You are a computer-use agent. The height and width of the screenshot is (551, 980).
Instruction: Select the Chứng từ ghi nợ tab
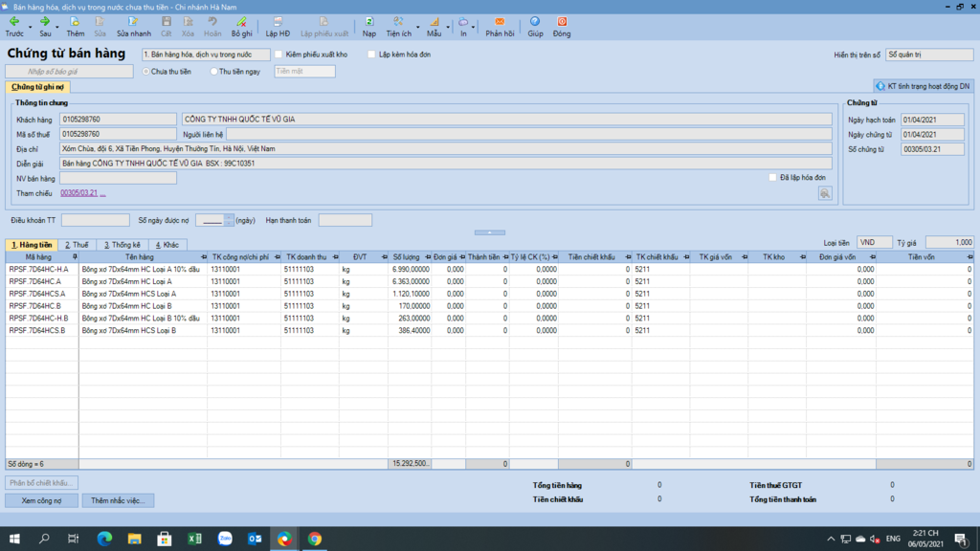(x=37, y=87)
